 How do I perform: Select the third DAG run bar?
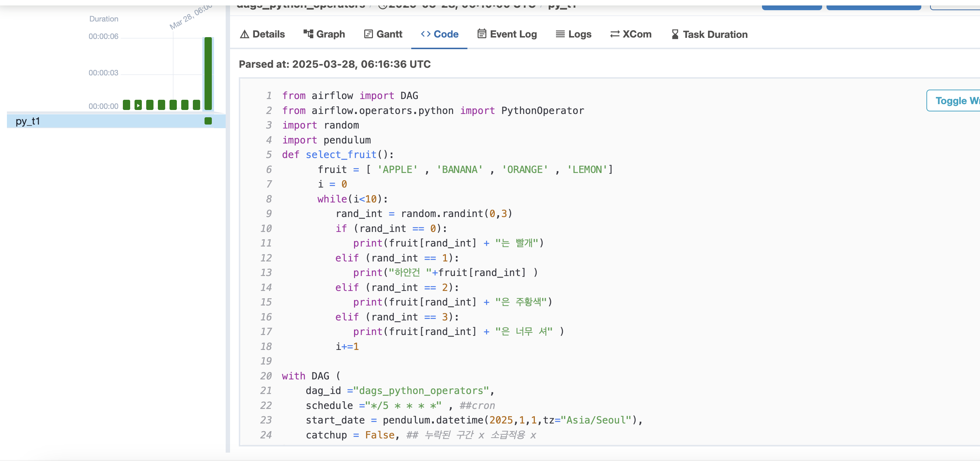pos(150,105)
